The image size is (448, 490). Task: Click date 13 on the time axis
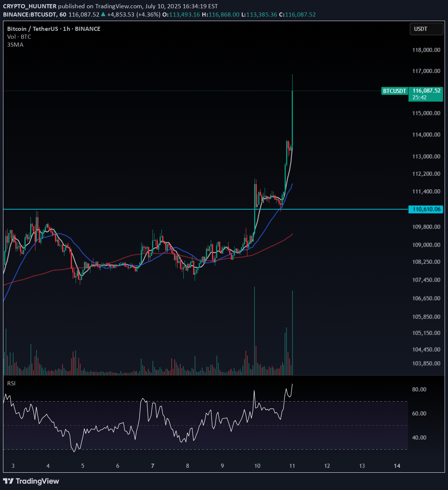click(362, 466)
